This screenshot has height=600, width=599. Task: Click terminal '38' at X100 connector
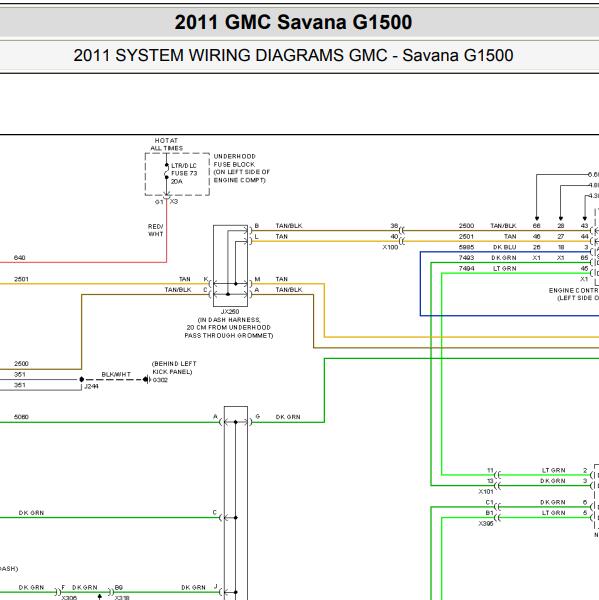pos(394,226)
